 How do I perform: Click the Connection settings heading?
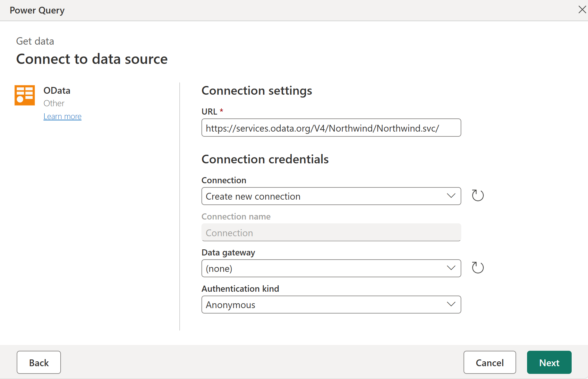point(257,90)
